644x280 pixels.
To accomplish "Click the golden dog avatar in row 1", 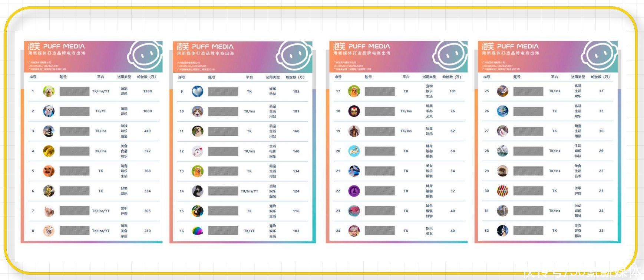I will click(49, 91).
